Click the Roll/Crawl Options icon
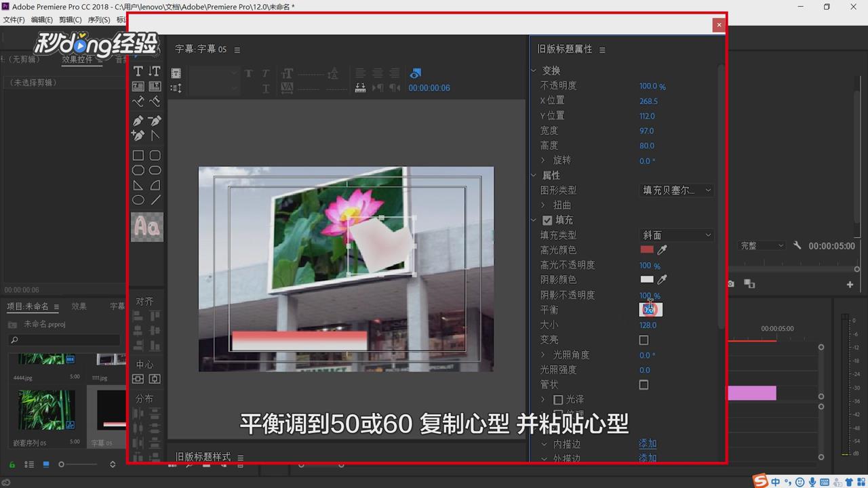The width and height of the screenshot is (868, 488). [176, 88]
